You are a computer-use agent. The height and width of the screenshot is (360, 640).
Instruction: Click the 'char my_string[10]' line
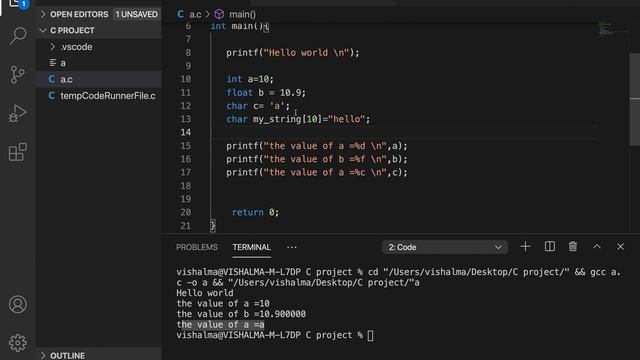click(298, 119)
